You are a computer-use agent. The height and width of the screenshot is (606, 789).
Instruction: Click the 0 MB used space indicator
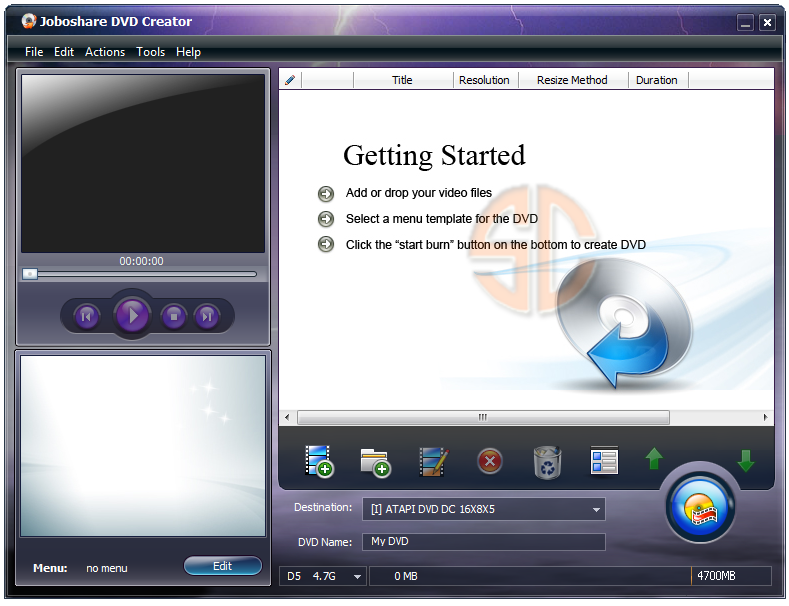(406, 576)
